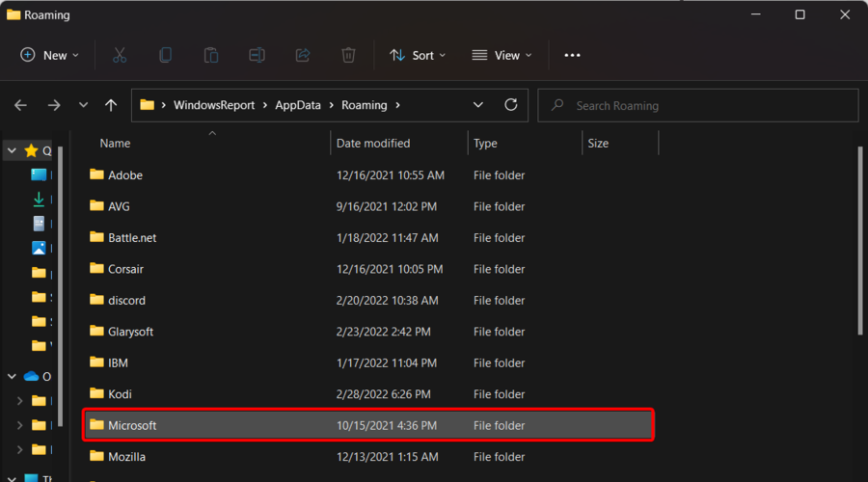Open the View layout dropdown
Screen dimensions: 868x482
click(502, 55)
